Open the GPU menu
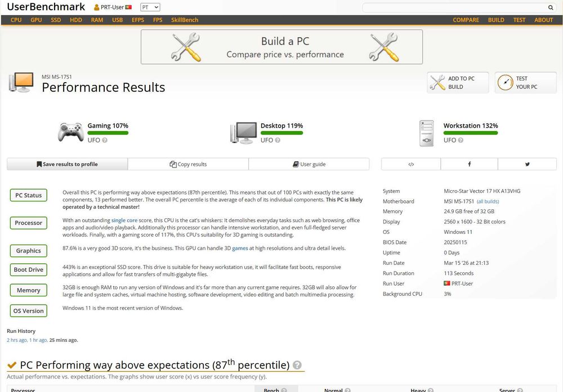 click(x=36, y=20)
